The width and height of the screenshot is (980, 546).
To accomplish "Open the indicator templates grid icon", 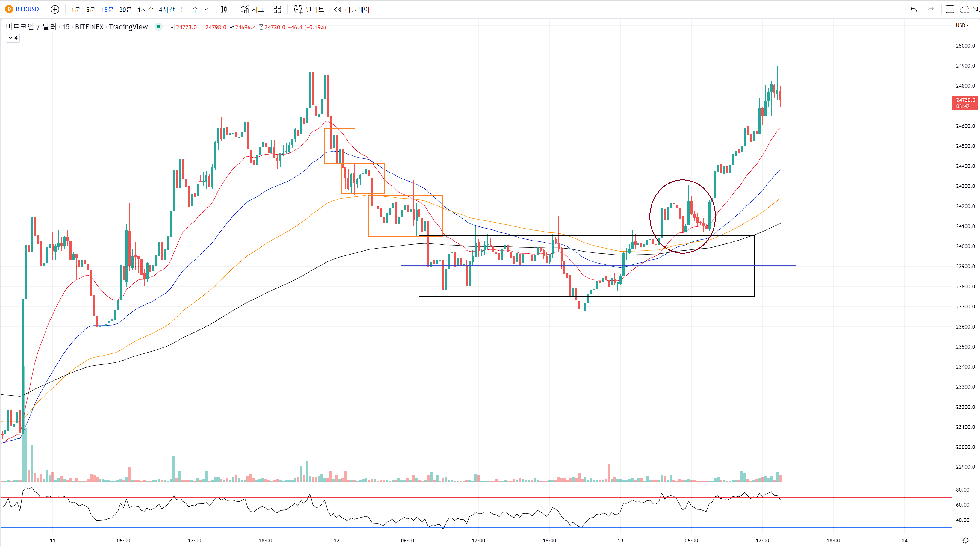I will [x=277, y=9].
